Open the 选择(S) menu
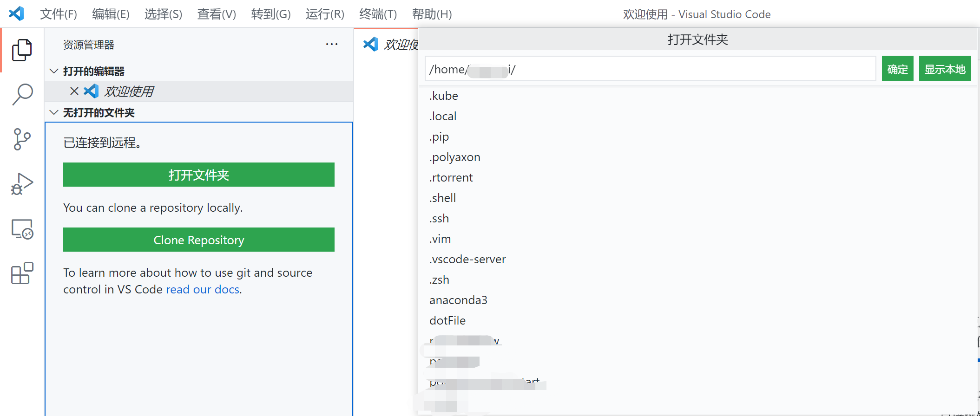The width and height of the screenshot is (980, 416). (x=163, y=14)
